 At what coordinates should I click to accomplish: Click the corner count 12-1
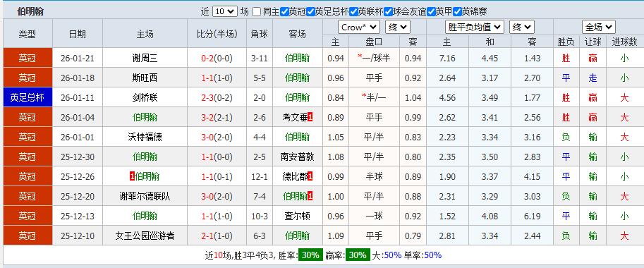tap(259, 176)
